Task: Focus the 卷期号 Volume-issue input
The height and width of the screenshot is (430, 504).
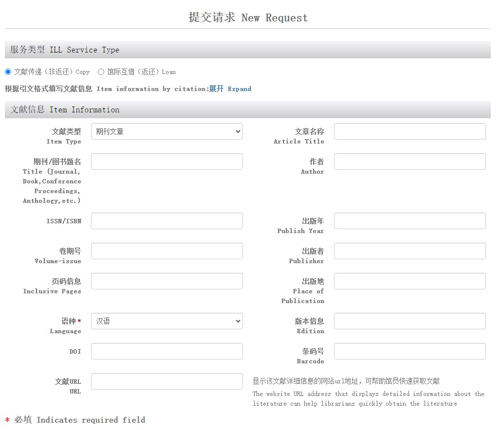Action: tap(167, 251)
